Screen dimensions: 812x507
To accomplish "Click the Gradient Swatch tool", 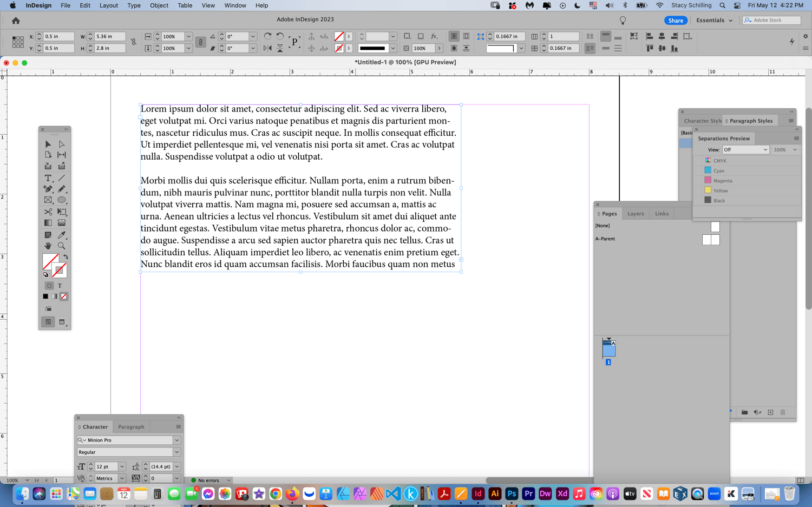I will click(x=48, y=222).
